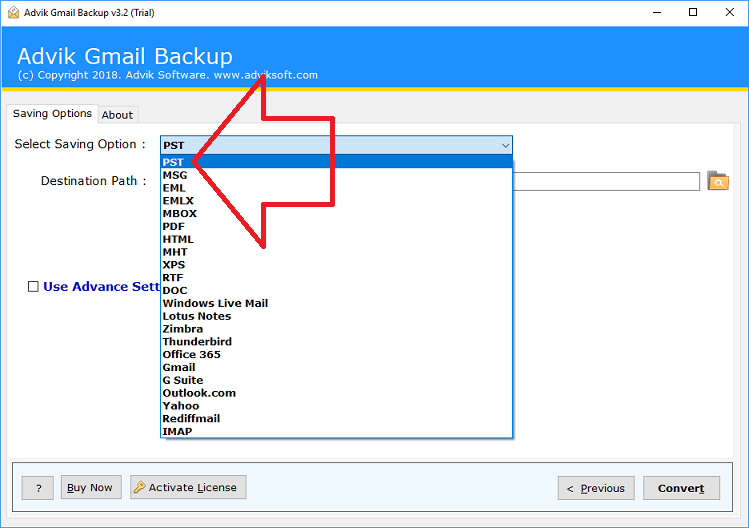
Task: Click inside the Destination Path field
Action: coord(606,182)
